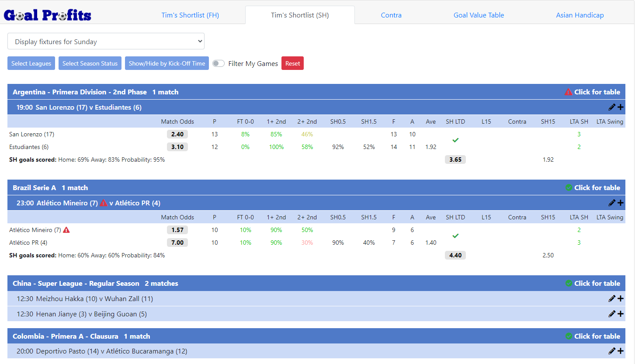Image resolution: width=635 pixels, height=364 pixels.
Task: Click the SH LTD odds 3.65 badge
Action: (455, 159)
